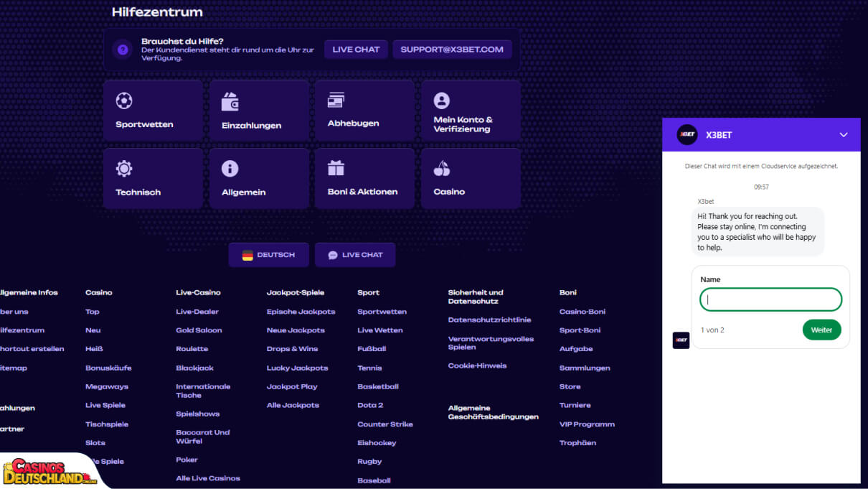
Task: Click the SUPPORT@X3BET.COM email button
Action: click(x=452, y=50)
